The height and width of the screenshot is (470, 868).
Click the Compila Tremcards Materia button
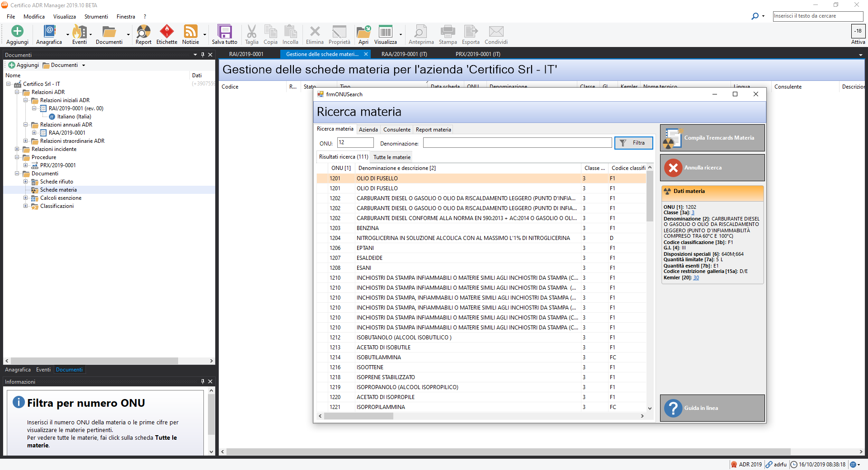[712, 138]
